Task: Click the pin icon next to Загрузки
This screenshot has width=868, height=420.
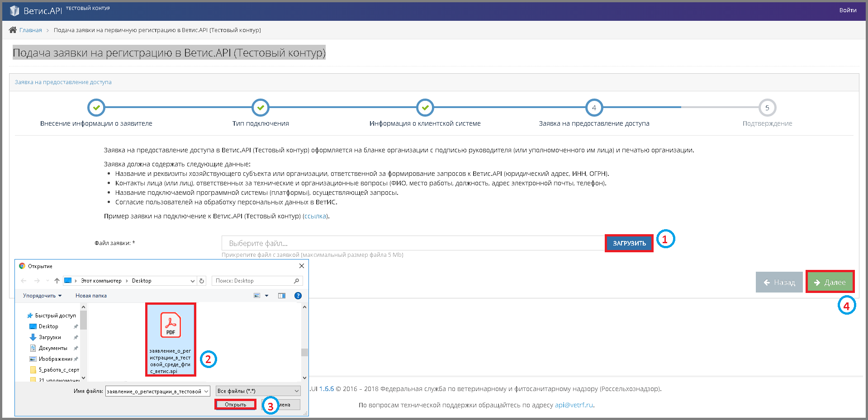Action: (x=76, y=337)
